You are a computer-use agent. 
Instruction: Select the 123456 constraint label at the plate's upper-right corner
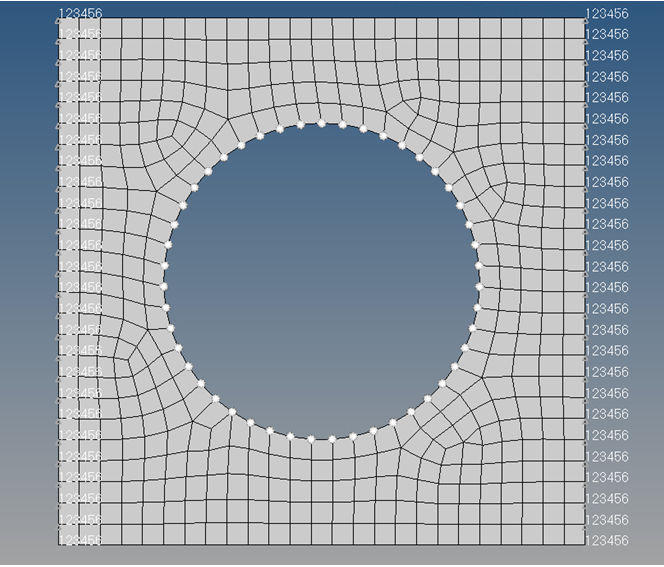click(607, 14)
